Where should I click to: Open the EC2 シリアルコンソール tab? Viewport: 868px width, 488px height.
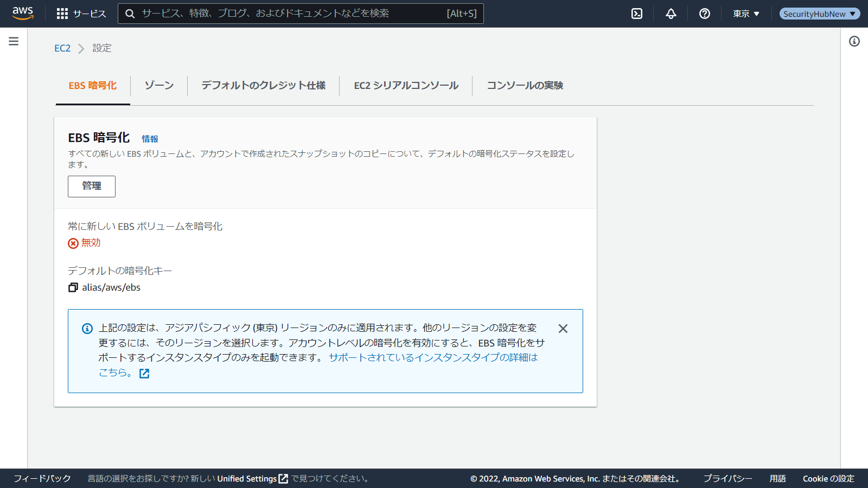click(406, 86)
